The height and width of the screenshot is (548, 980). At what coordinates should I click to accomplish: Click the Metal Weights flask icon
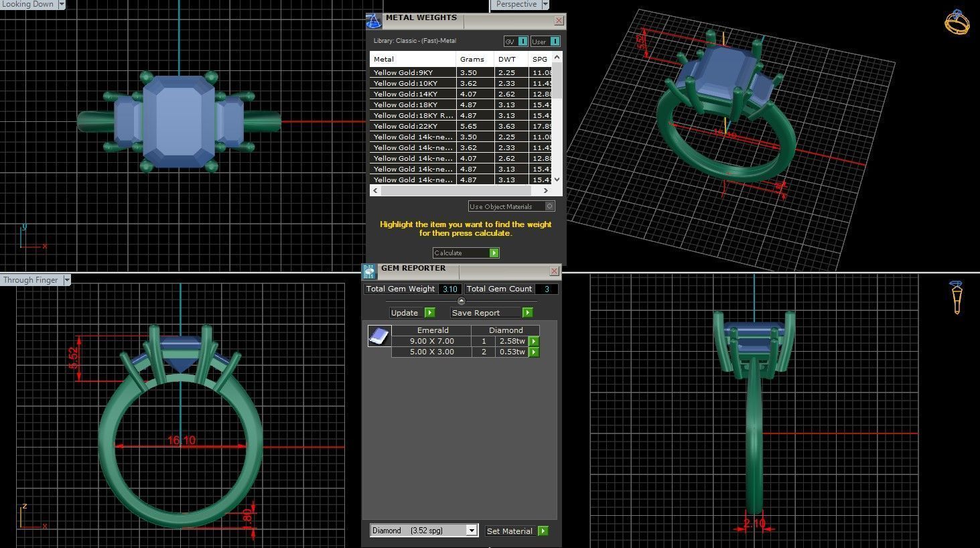tap(374, 20)
